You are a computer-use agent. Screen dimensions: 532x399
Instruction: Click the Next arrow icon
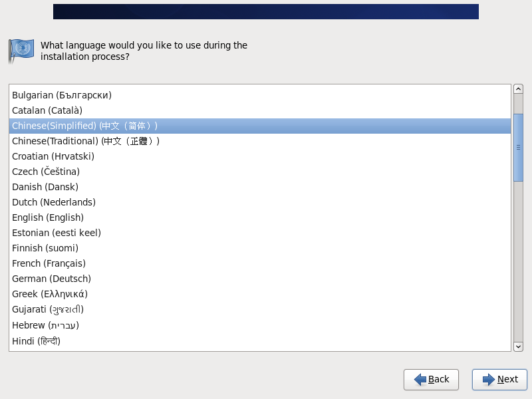tap(489, 379)
